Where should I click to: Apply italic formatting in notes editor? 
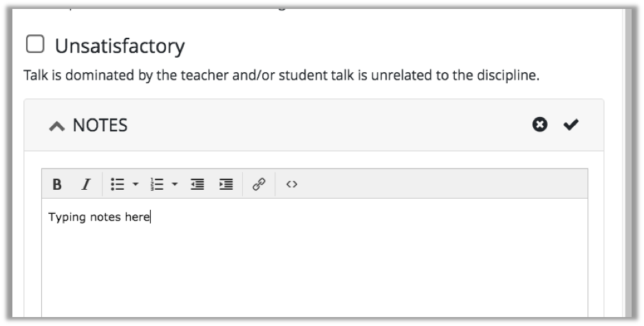coord(86,184)
